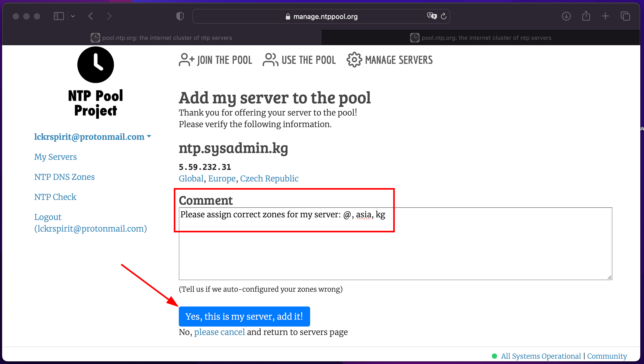This screenshot has width=644, height=364.
Task: Show the tab overview icon
Action: [x=625, y=16]
